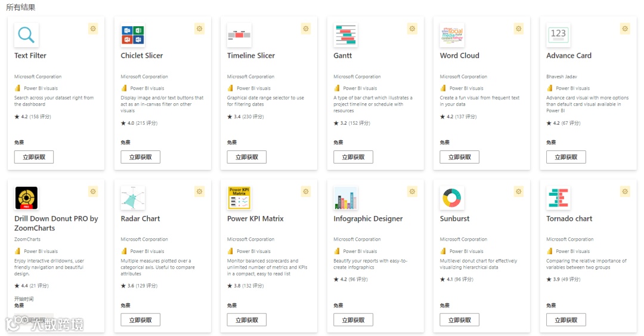Open the Advance Card title
This screenshot has width=644, height=336.
(569, 56)
